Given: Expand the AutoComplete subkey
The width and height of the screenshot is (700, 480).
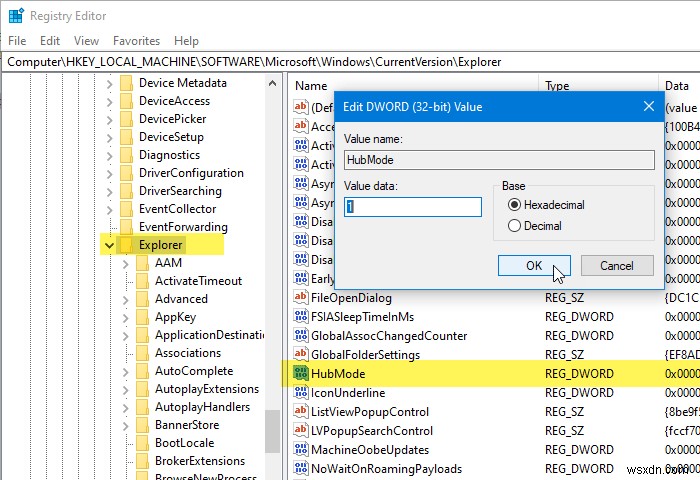Looking at the screenshot, I should click(126, 371).
